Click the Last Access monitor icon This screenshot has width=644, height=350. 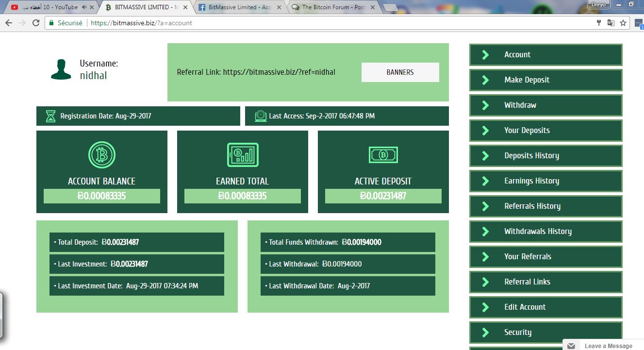pyautogui.click(x=261, y=116)
